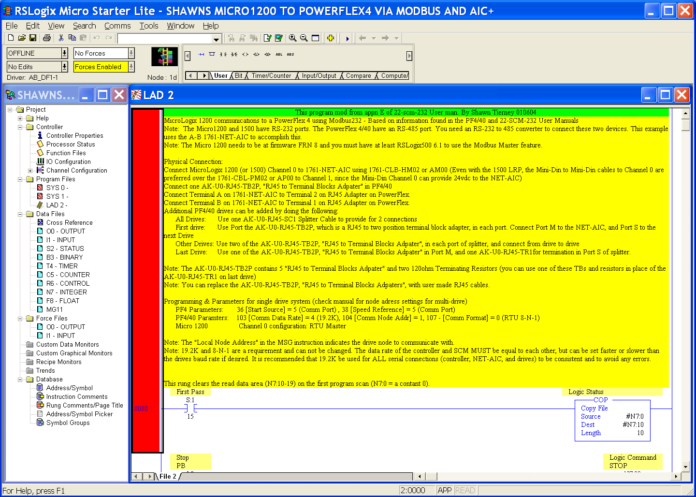The image size is (696, 497).
Task: Open the Comms menu
Action: tap(117, 25)
